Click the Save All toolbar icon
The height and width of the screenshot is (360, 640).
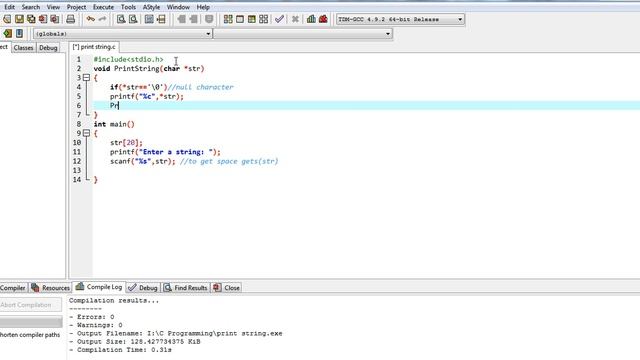coord(31,19)
